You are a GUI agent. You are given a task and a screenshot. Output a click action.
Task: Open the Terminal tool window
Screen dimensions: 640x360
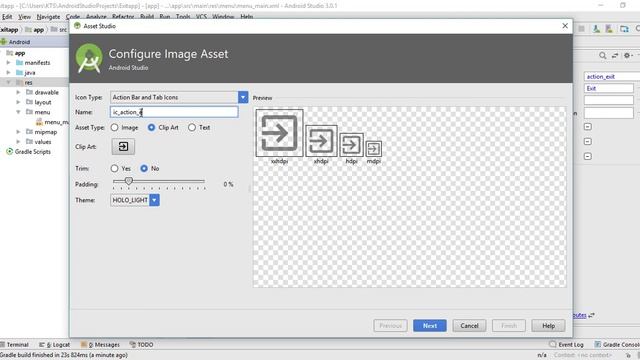coord(15,344)
